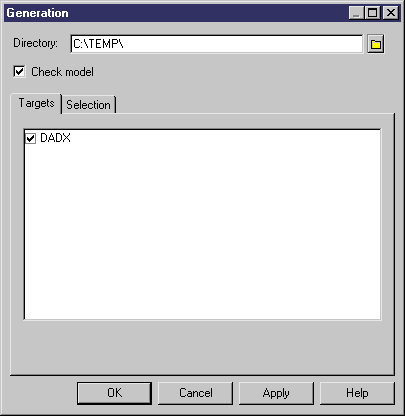Viewport: 405px width, 416px height.
Task: Click the Cancel button
Action: click(195, 393)
